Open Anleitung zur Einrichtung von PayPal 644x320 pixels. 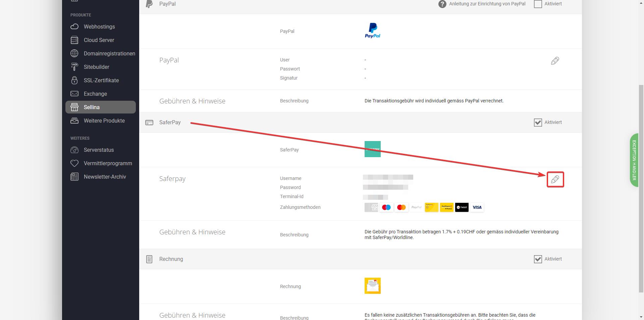[x=487, y=4]
